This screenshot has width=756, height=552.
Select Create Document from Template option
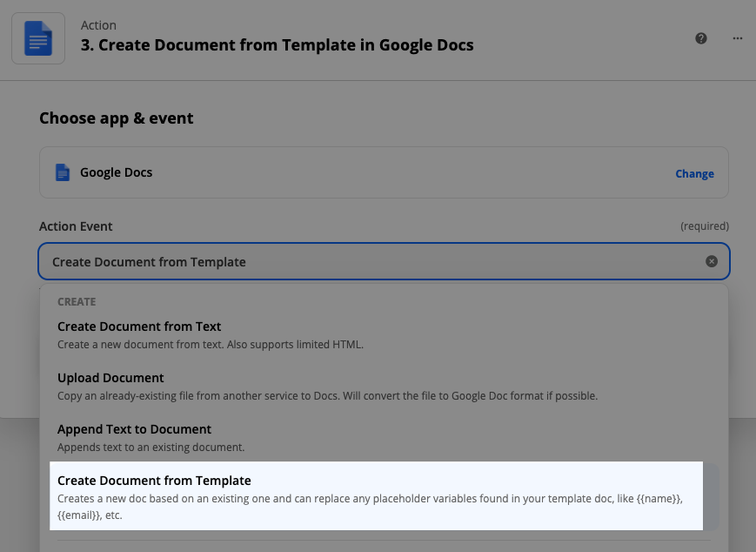tap(376, 496)
